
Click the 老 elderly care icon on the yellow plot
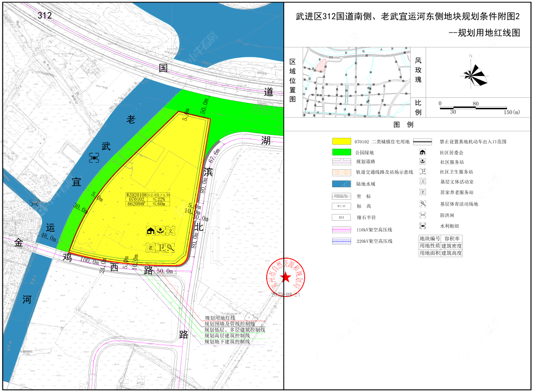[x=150, y=247]
